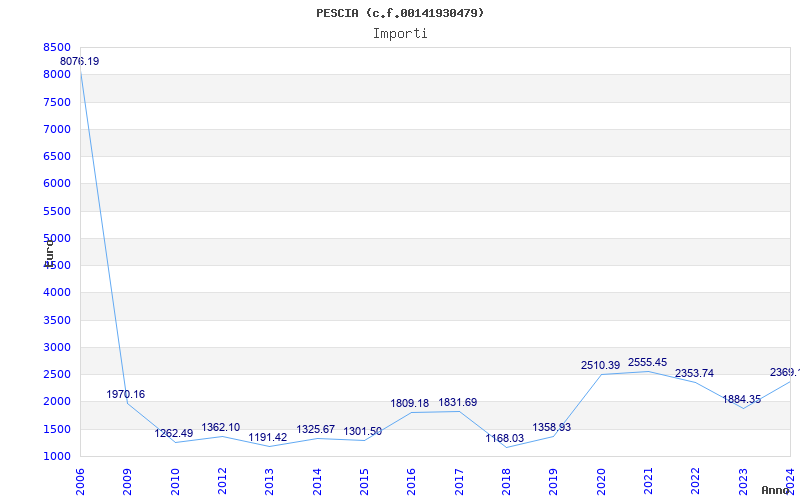Image resolution: width=800 pixels, height=500 pixels.
Task: Select the data label 1325.67
Action: coord(316,430)
